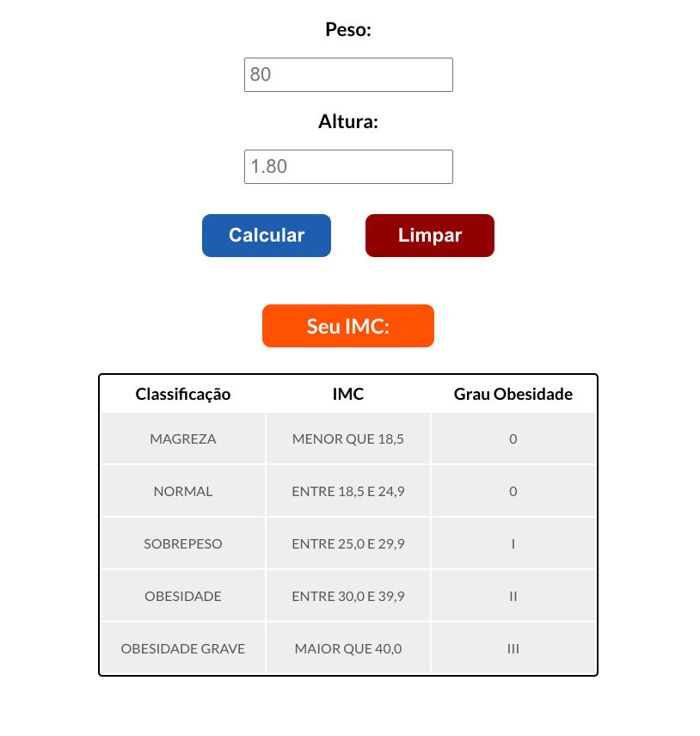This screenshot has height=736, width=700.
Task: Click the OBESIDADE table cell
Action: [x=183, y=596]
